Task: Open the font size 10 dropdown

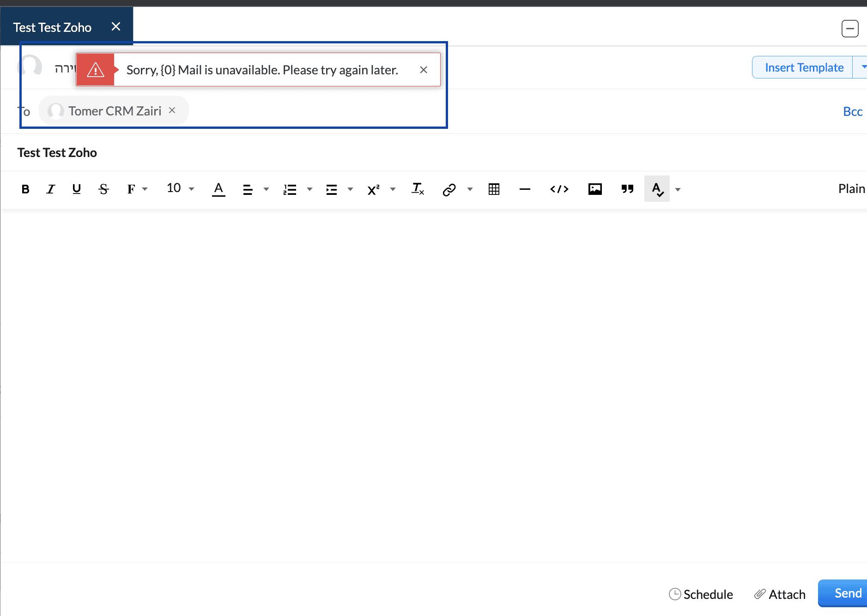Action: [180, 188]
